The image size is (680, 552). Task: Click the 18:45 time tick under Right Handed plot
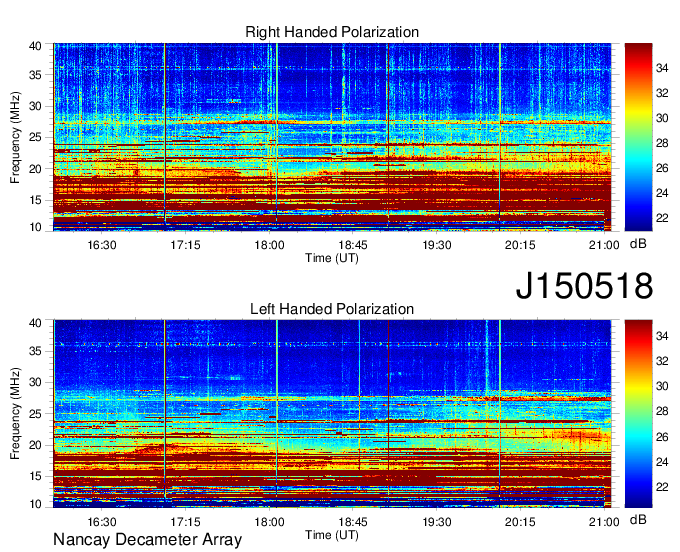353,245
